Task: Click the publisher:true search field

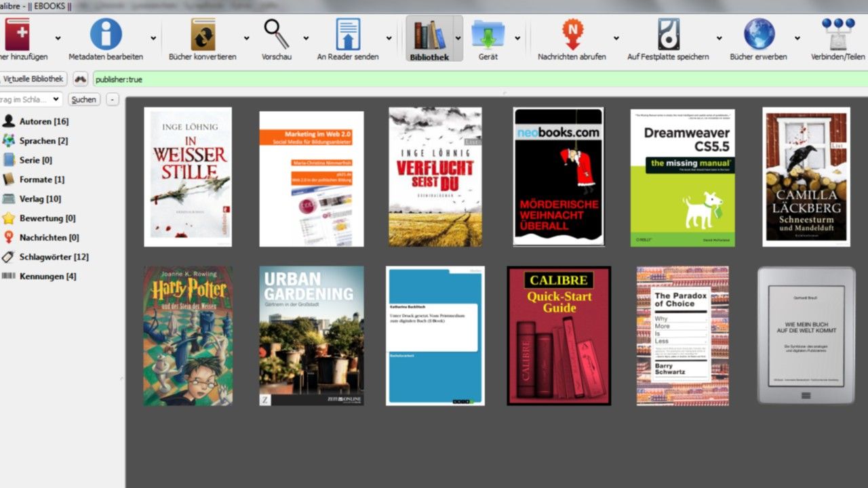Action: pos(480,79)
